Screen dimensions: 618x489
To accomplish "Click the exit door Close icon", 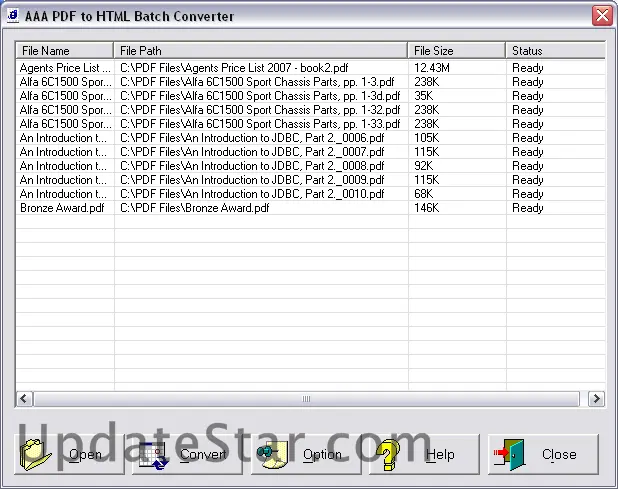I will (509, 455).
